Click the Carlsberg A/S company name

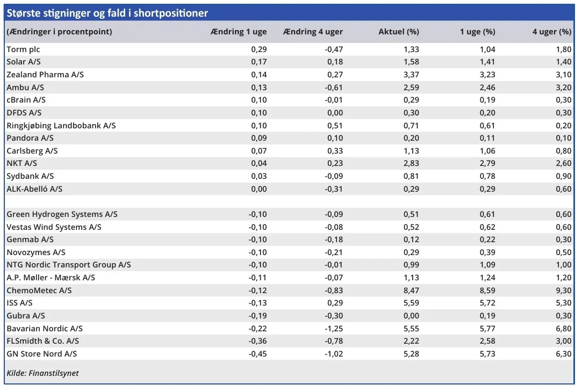[x=32, y=151]
